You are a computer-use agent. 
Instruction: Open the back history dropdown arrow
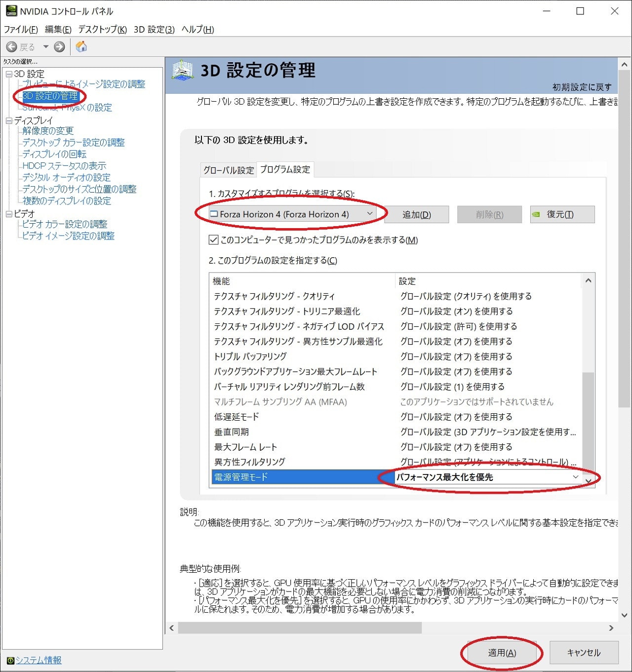(x=45, y=47)
